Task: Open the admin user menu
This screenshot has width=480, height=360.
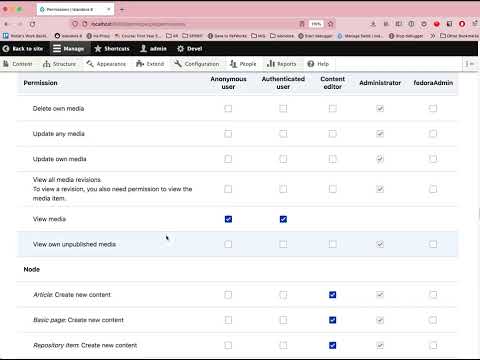Action: (x=153, y=49)
